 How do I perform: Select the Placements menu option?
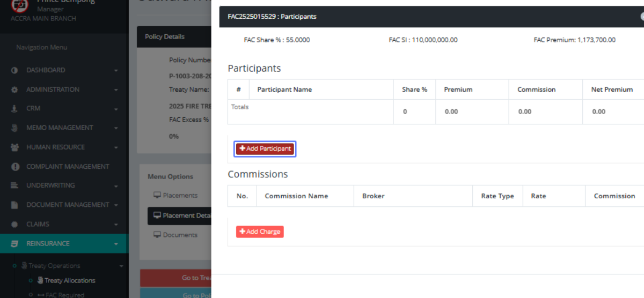(x=180, y=196)
